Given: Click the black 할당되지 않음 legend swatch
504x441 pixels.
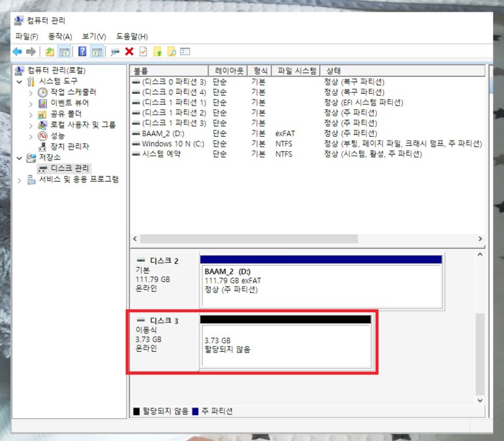Looking at the screenshot, I should (137, 412).
